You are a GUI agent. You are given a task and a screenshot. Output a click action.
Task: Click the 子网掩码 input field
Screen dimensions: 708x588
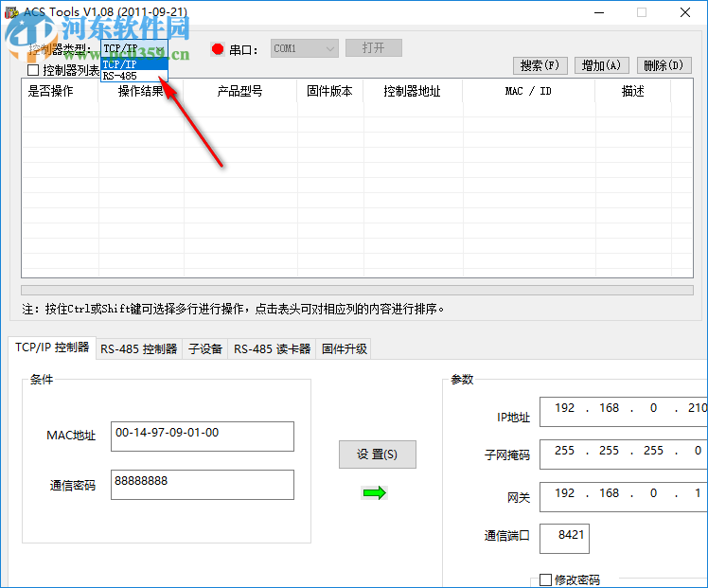(x=624, y=454)
